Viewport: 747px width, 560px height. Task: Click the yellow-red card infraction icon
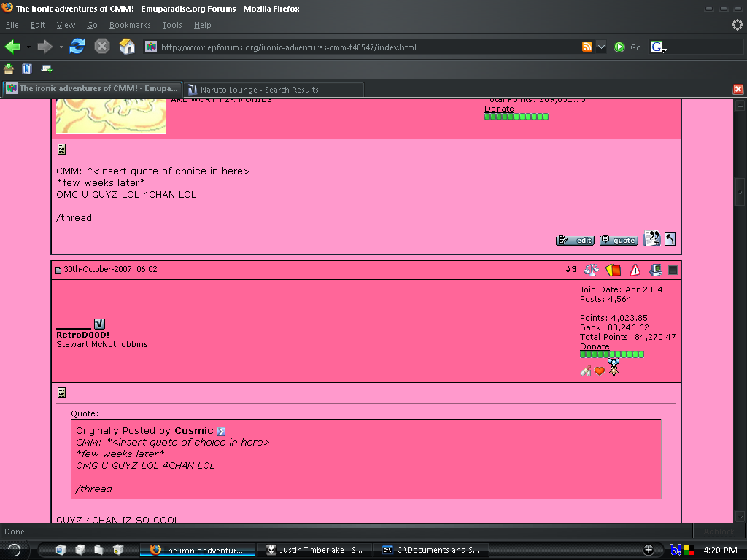(x=613, y=270)
